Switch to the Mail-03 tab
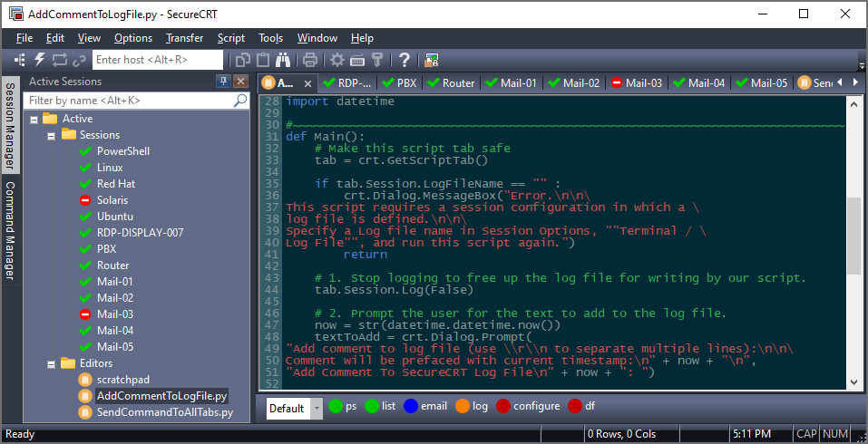This screenshot has height=444, width=868. (636, 82)
